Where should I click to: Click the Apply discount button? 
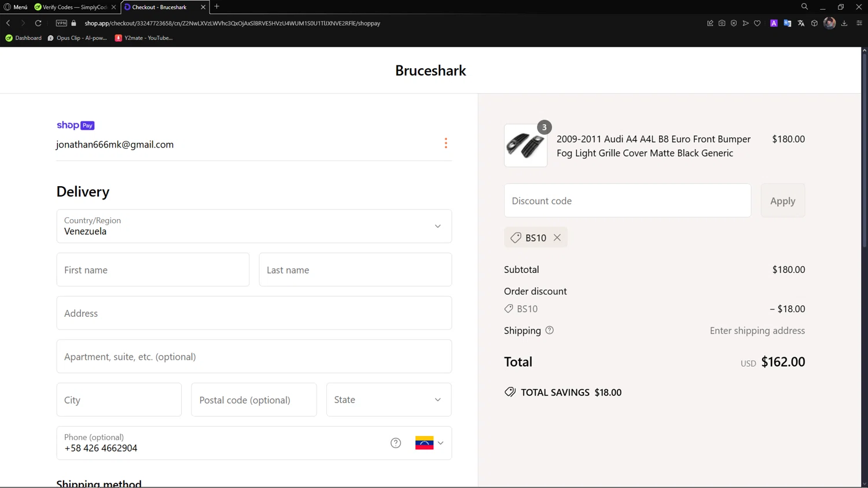point(783,201)
